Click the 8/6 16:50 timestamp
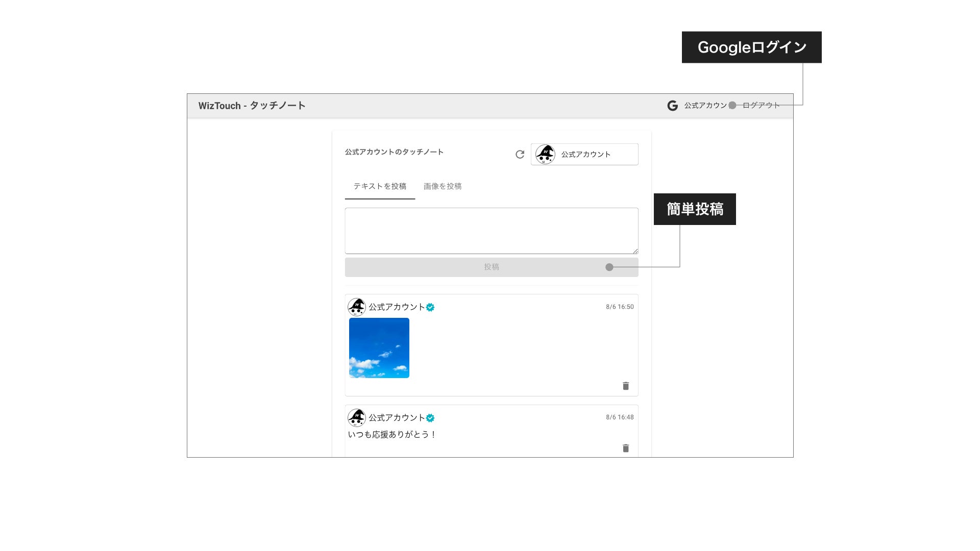This screenshot has width=980, height=551. [620, 307]
